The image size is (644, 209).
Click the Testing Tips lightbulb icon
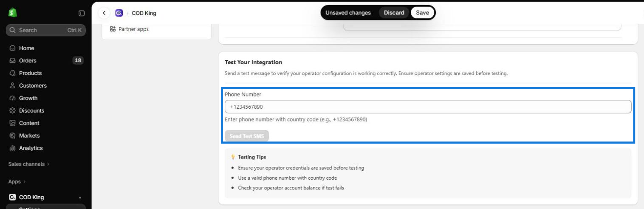[x=233, y=157]
